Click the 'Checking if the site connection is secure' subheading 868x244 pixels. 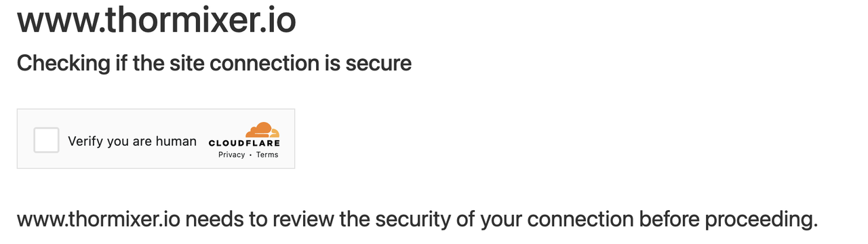point(214,64)
